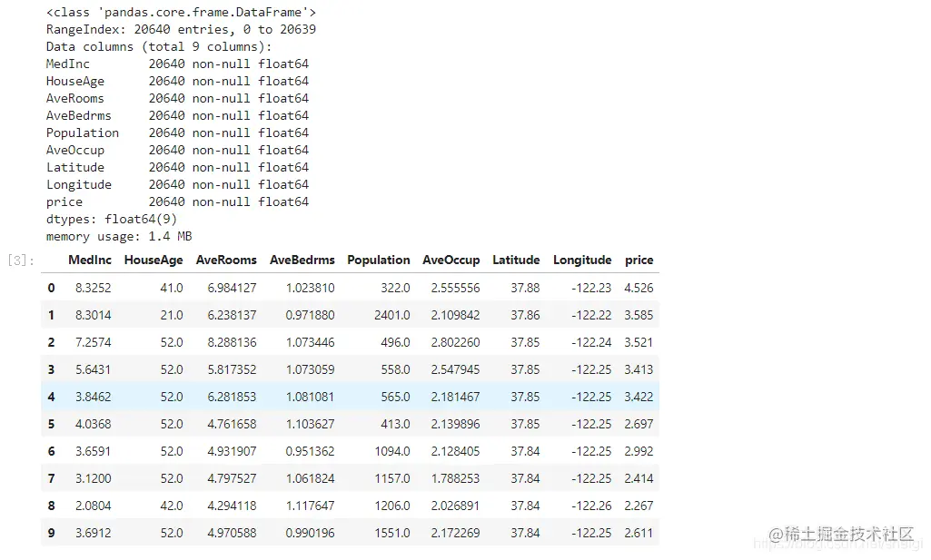931x560 pixels.
Task: Select the Longitude table column header
Action: tap(582, 260)
